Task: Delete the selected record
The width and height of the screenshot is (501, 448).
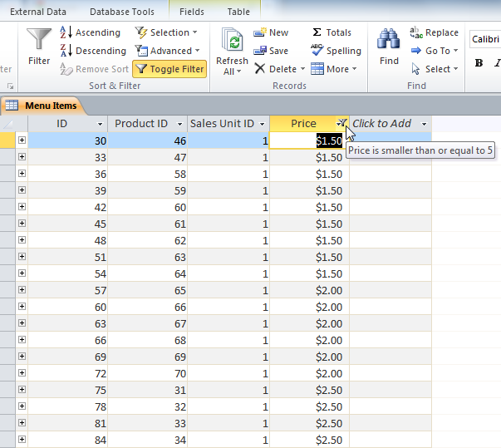Action: (276, 69)
